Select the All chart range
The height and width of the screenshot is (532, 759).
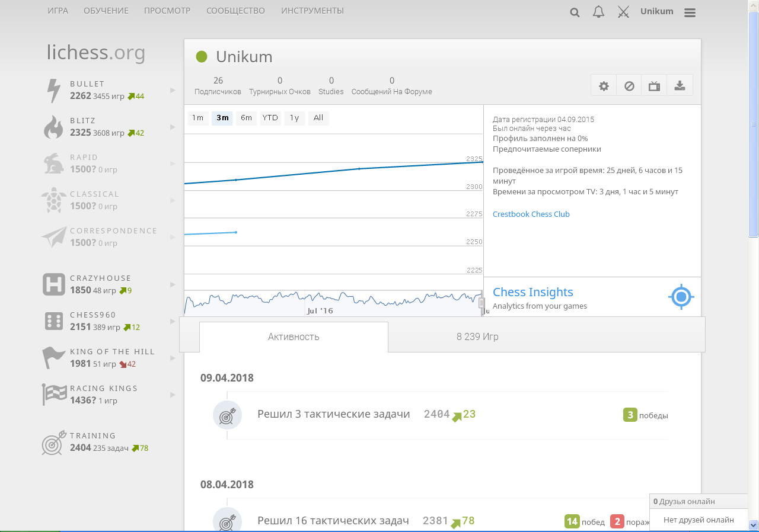point(318,118)
